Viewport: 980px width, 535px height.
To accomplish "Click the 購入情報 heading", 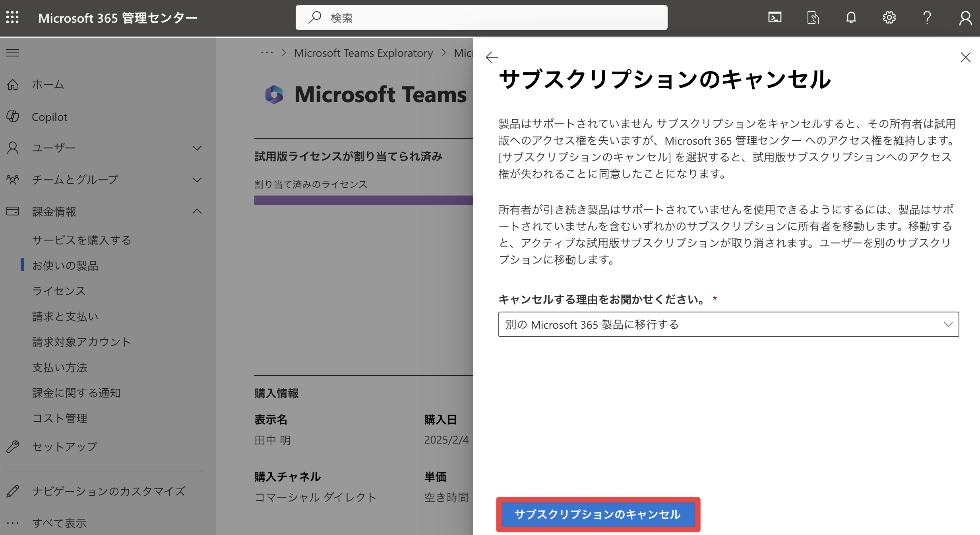I will 277,393.
